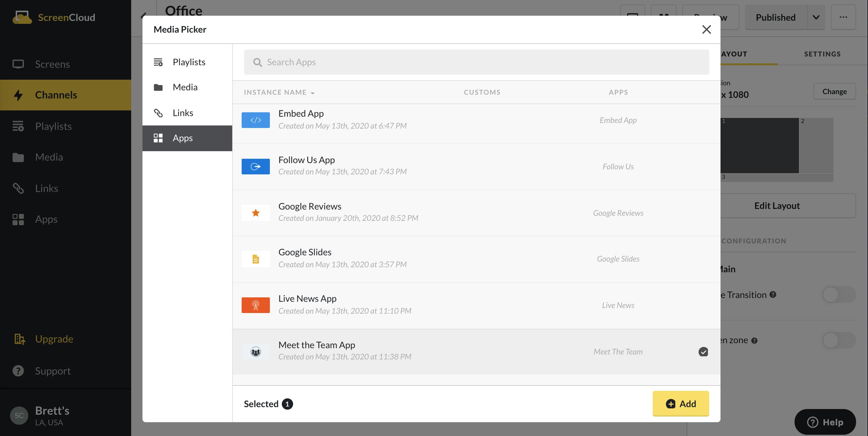868x436 pixels.
Task: Click into the Search Apps field
Action: click(476, 62)
